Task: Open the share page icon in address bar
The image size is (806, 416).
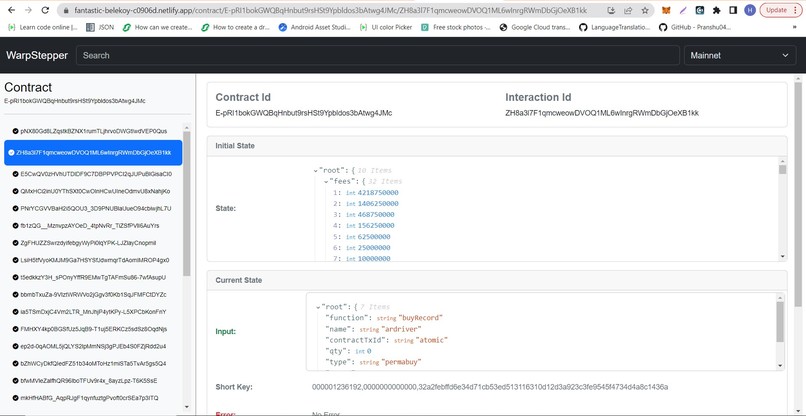Action: click(628, 10)
